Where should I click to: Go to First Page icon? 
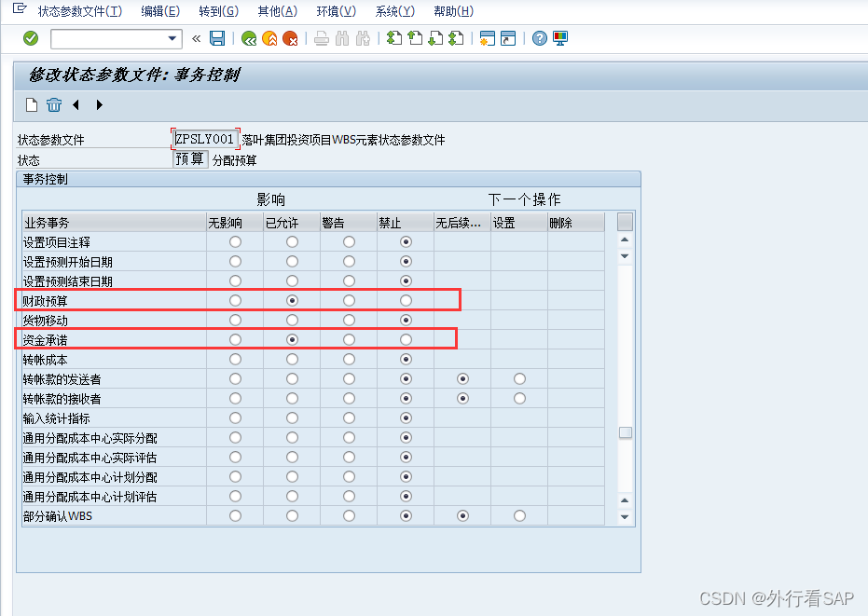click(x=394, y=38)
